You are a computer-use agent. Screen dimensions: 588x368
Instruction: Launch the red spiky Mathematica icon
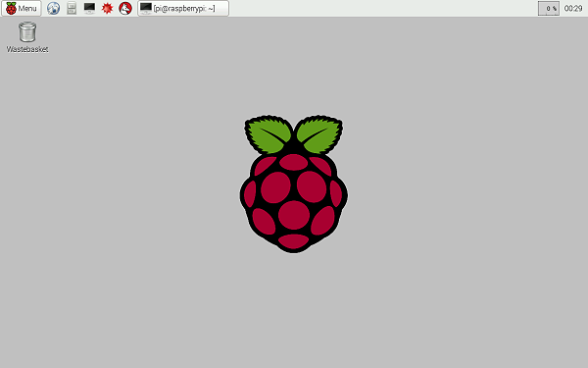(x=107, y=8)
